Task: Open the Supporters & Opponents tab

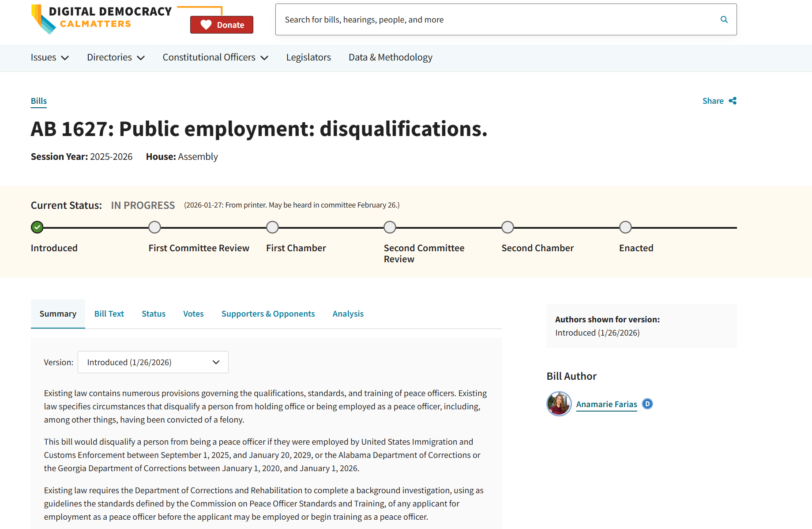Action: click(x=268, y=314)
